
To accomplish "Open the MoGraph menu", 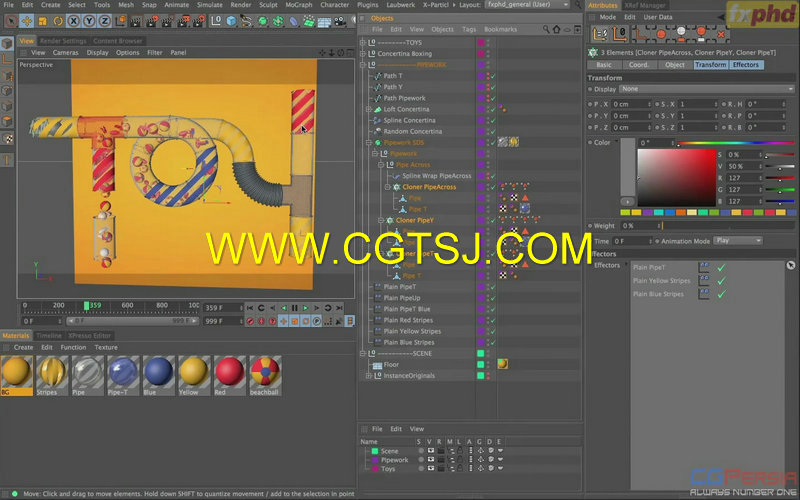I will (298, 5).
